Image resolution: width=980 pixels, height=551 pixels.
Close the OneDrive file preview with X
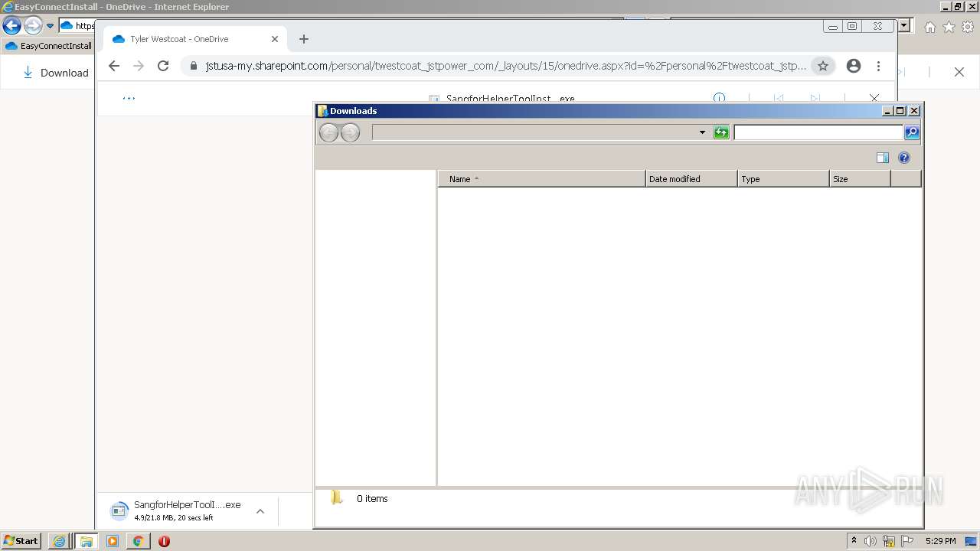(x=874, y=98)
